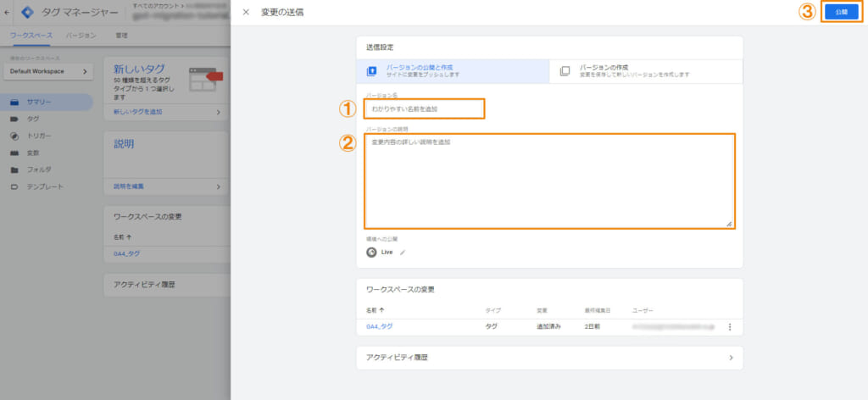
Task: Click 新しいタグを追加 link
Action: (138, 112)
